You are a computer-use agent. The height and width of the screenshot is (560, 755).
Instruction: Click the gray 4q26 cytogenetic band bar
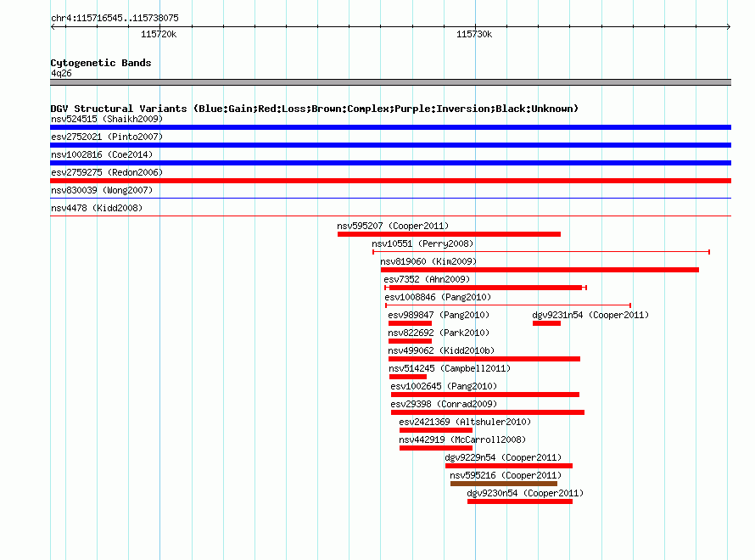[x=390, y=82]
